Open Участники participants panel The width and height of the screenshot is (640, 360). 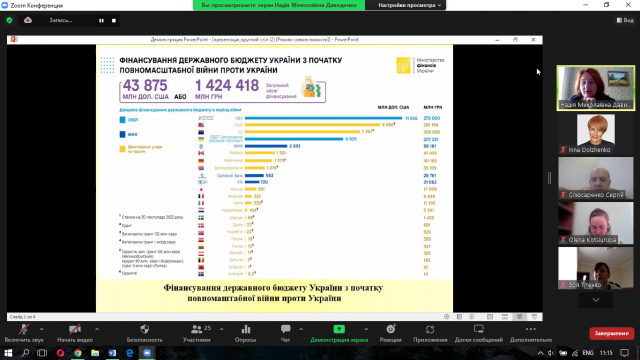(x=197, y=333)
